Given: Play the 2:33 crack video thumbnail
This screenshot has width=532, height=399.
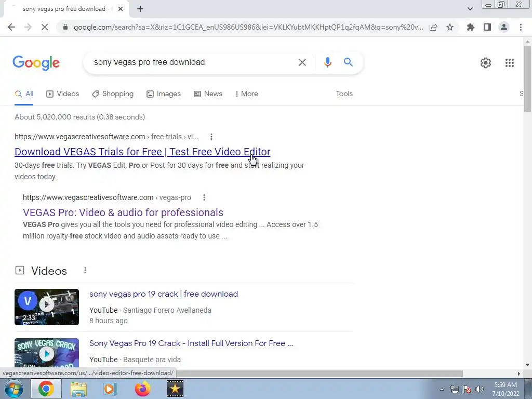Looking at the screenshot, I should coord(47,307).
